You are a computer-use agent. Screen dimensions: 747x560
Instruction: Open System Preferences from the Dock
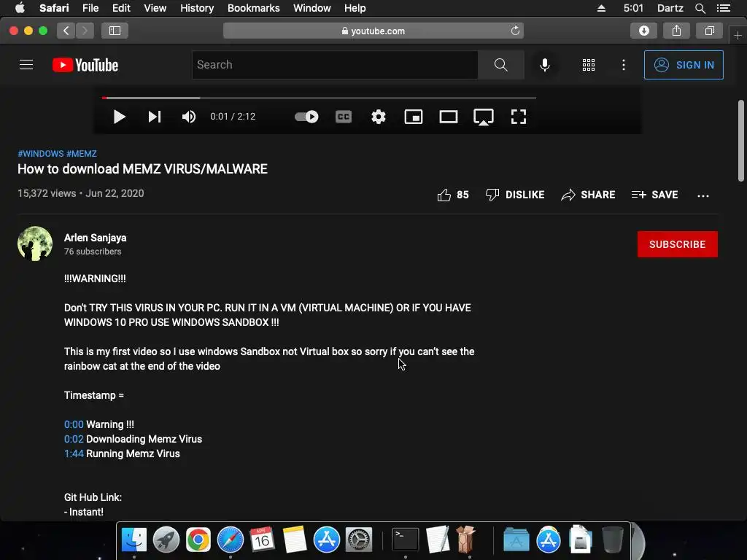[x=359, y=540]
